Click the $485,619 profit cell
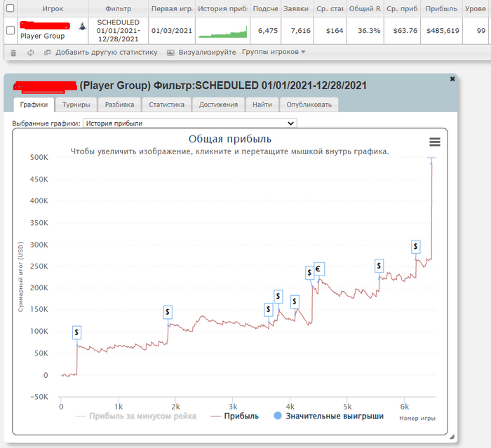491x448 pixels. [x=443, y=31]
